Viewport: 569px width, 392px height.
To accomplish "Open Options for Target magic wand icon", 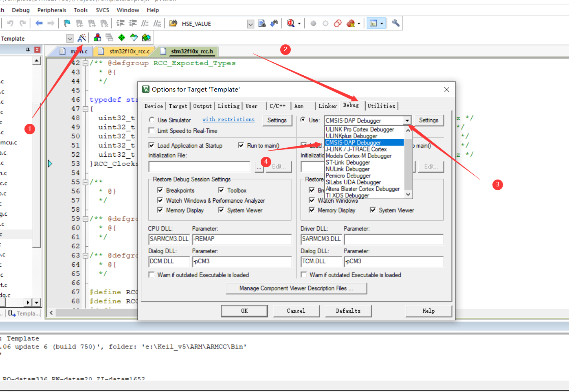I will point(82,38).
